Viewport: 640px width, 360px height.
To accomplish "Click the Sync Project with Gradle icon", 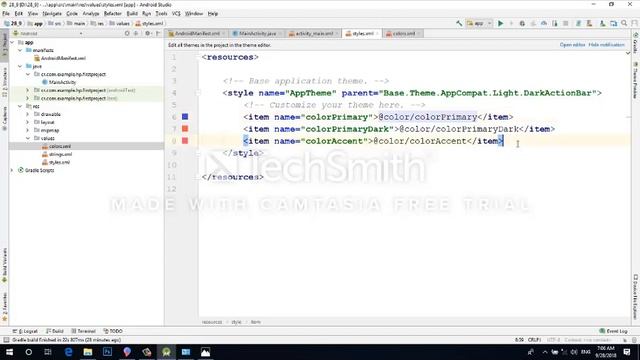I will (578, 24).
